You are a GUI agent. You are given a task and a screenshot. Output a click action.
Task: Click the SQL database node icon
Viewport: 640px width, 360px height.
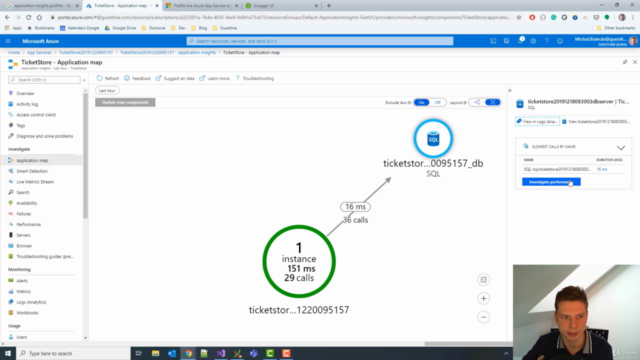(x=433, y=139)
